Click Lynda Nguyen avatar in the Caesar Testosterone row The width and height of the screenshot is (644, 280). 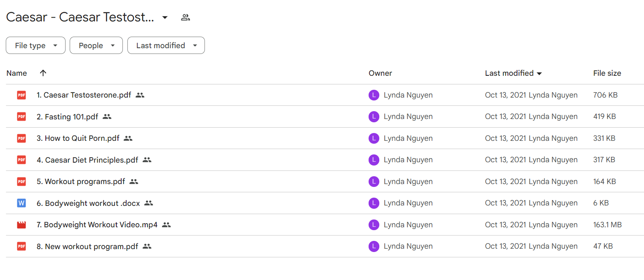[x=374, y=95]
